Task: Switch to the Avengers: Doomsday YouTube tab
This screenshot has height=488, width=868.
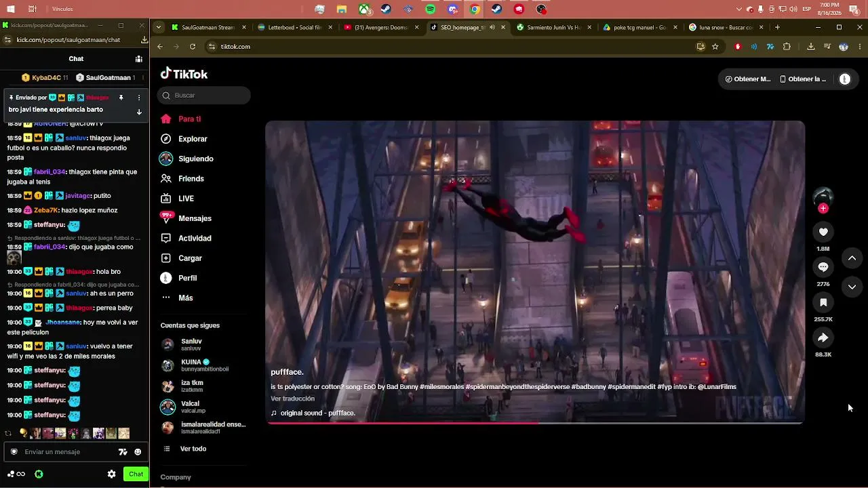Action: 381,28
